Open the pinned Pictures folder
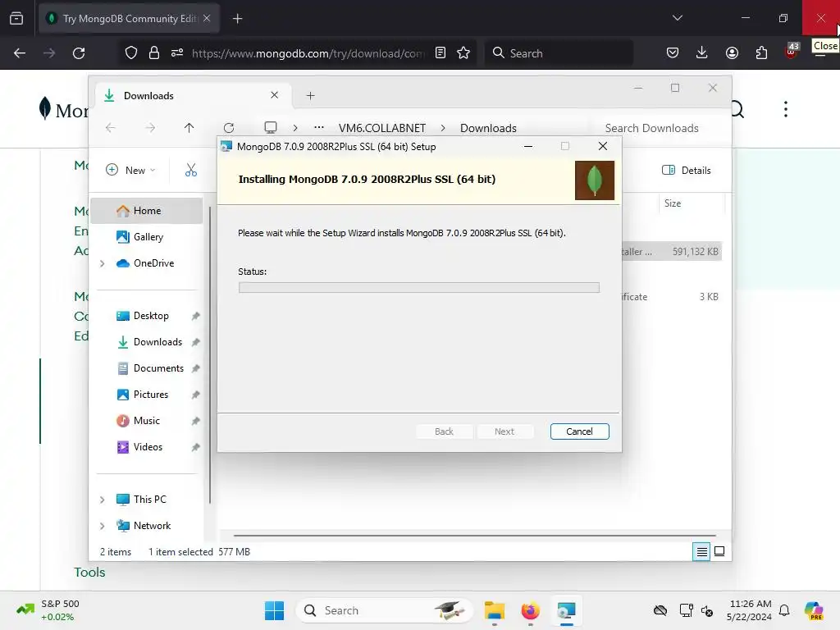Image resolution: width=840 pixels, height=630 pixels. 151,395
